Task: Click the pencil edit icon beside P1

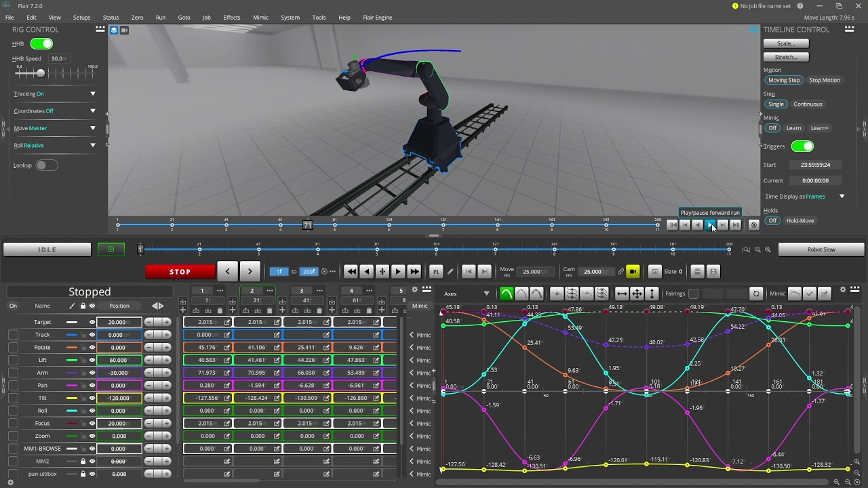Action: (x=450, y=271)
